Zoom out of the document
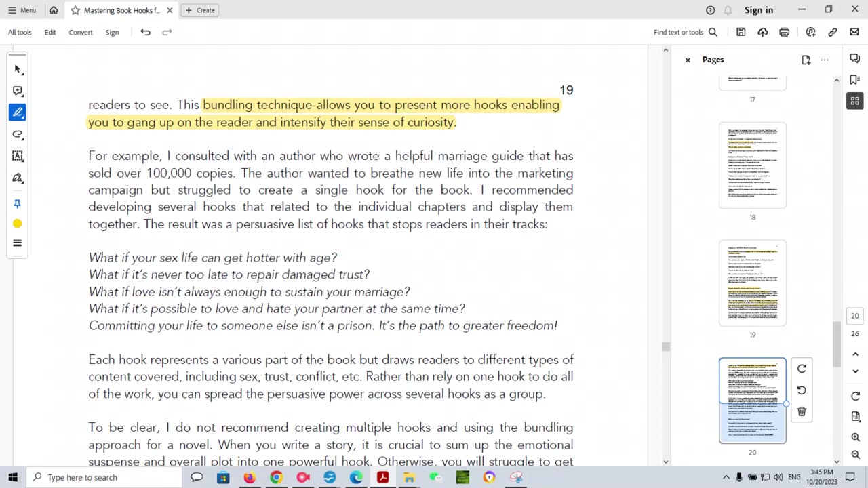The width and height of the screenshot is (868, 488). click(855, 455)
